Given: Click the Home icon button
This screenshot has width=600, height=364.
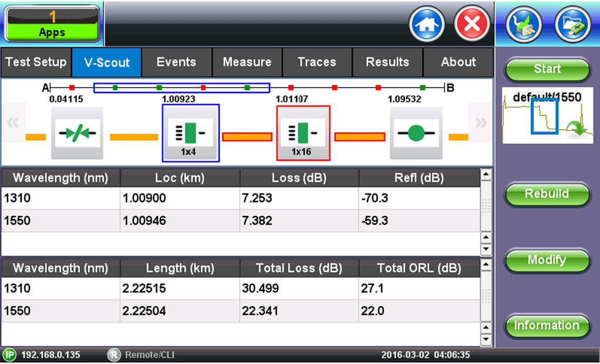Looking at the screenshot, I should point(427,25).
